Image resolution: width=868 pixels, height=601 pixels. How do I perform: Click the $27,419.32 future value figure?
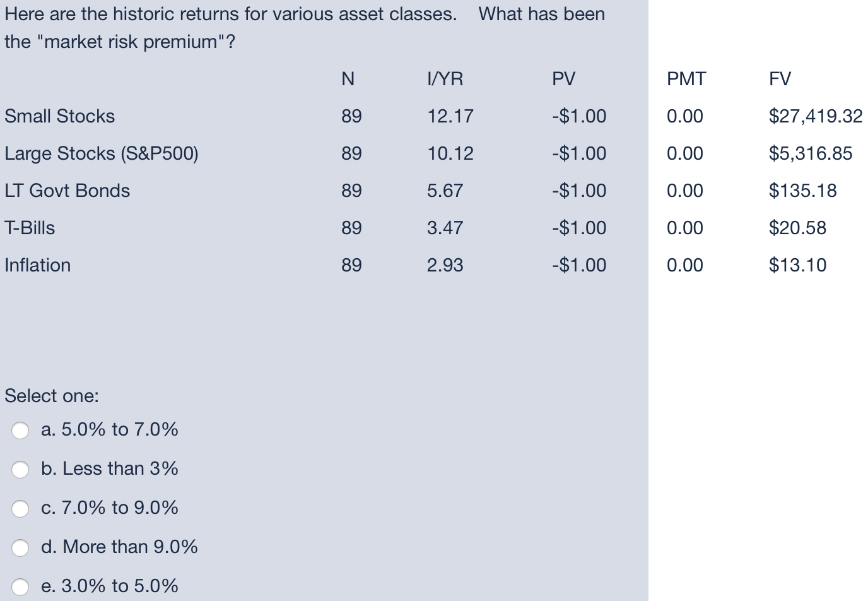tap(815, 116)
